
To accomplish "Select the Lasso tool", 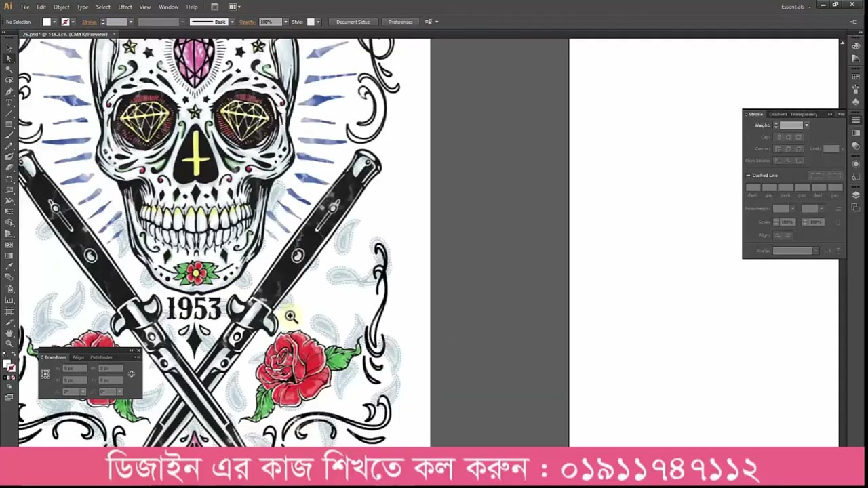I will pyautogui.click(x=9, y=80).
